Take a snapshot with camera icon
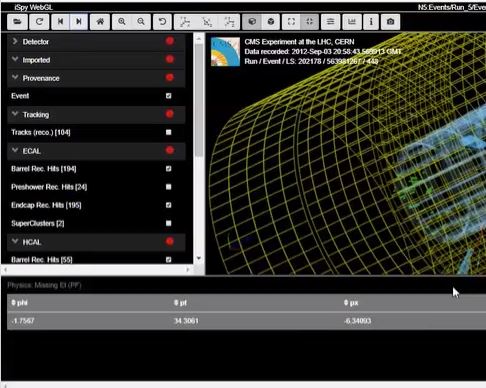486x388 pixels. click(x=390, y=22)
